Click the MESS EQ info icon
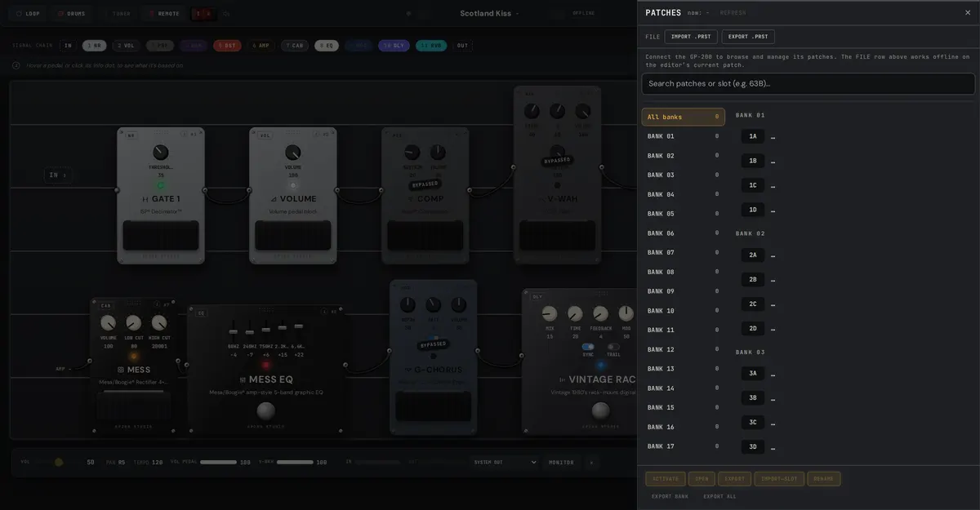 point(323,312)
